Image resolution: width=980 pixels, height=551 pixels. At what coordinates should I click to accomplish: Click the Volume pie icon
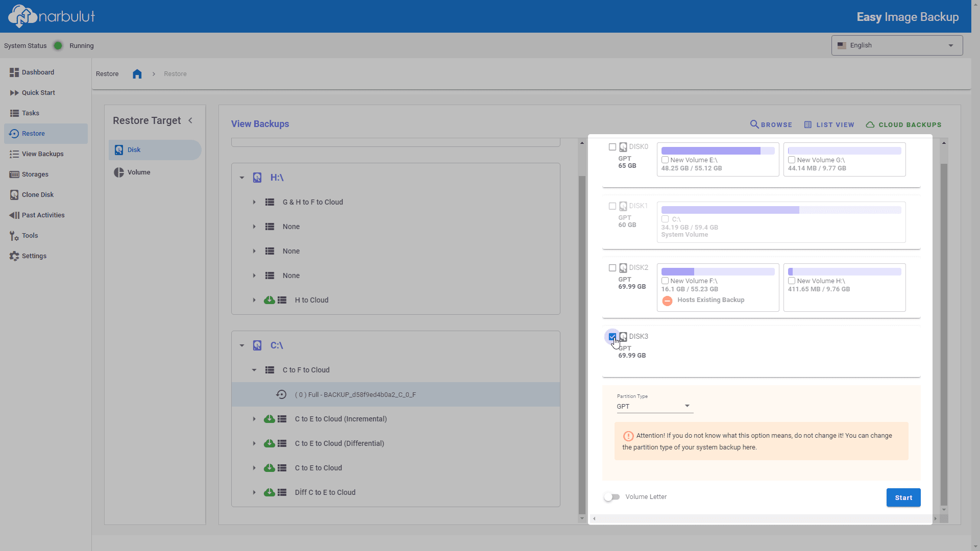(x=119, y=172)
